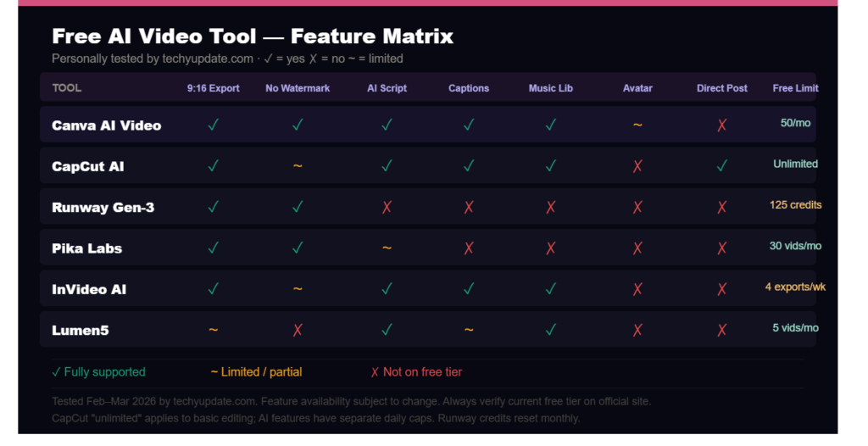
Task: Click the 50/mo free limit value
Action: [795, 123]
